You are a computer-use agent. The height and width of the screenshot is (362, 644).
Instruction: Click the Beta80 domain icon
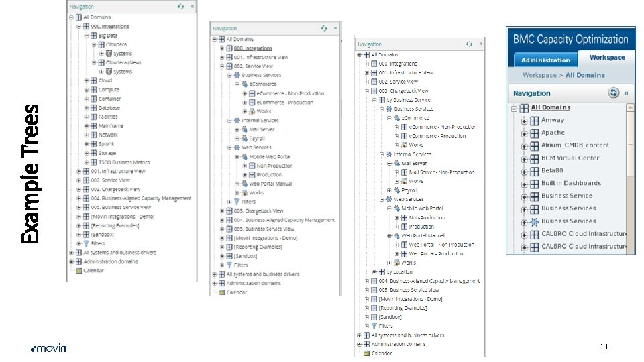click(534, 171)
